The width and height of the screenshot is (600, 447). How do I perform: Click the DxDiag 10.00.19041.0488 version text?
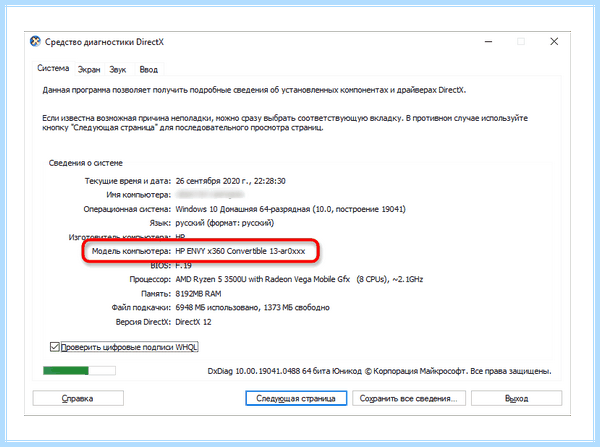[254, 371]
